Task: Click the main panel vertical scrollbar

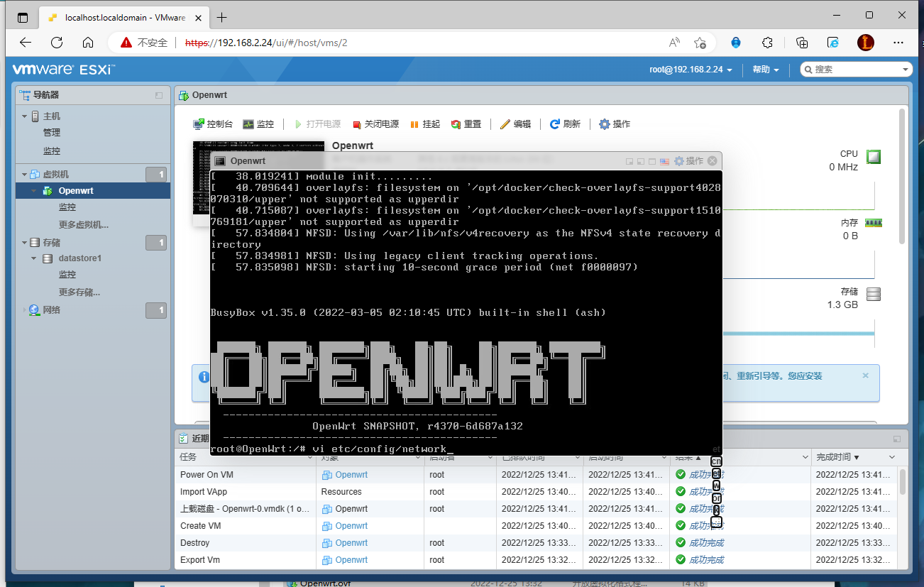Action: tap(903, 176)
